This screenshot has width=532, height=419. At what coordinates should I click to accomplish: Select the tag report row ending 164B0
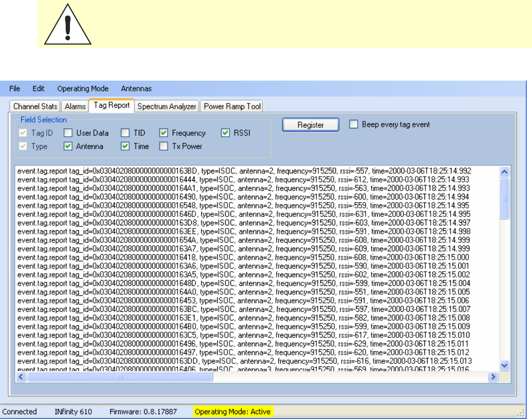(x=244, y=327)
